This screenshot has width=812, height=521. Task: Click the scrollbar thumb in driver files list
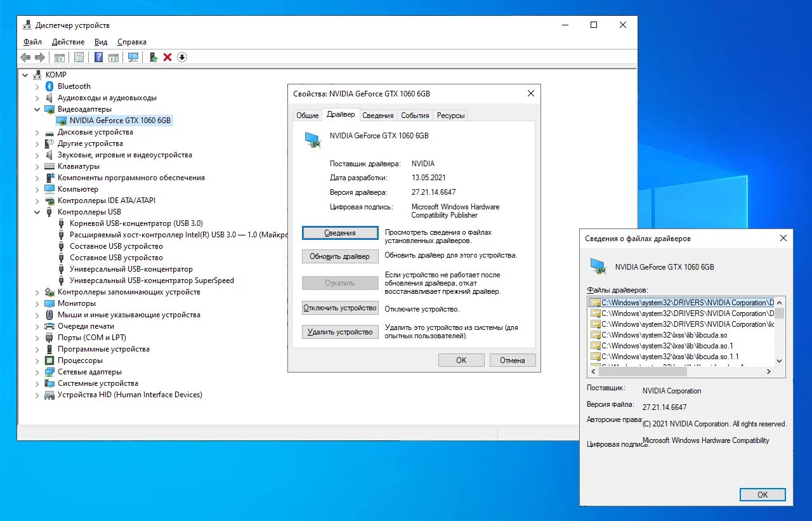(780, 313)
